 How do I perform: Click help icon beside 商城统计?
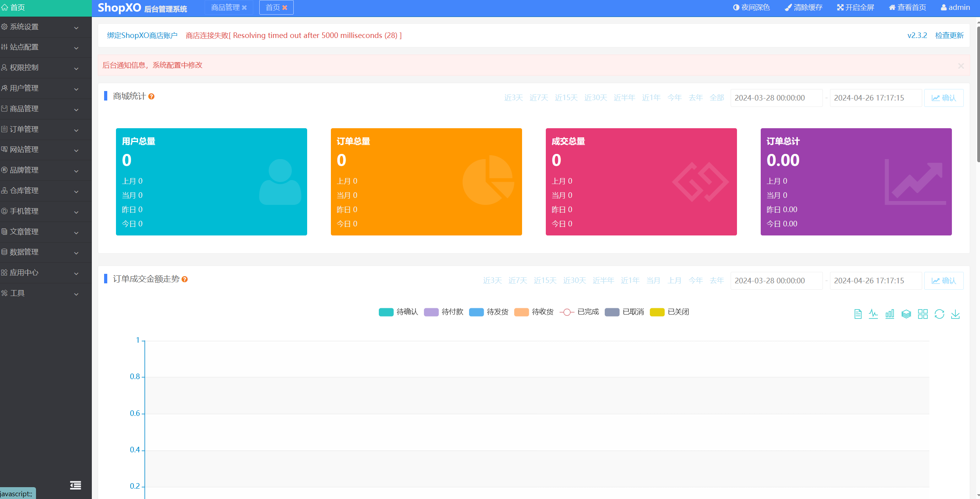point(151,97)
